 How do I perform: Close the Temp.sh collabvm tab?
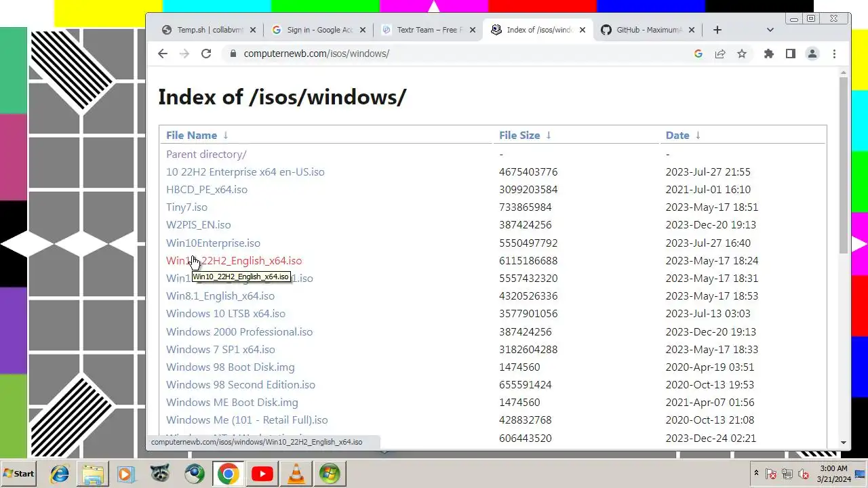[x=253, y=30]
